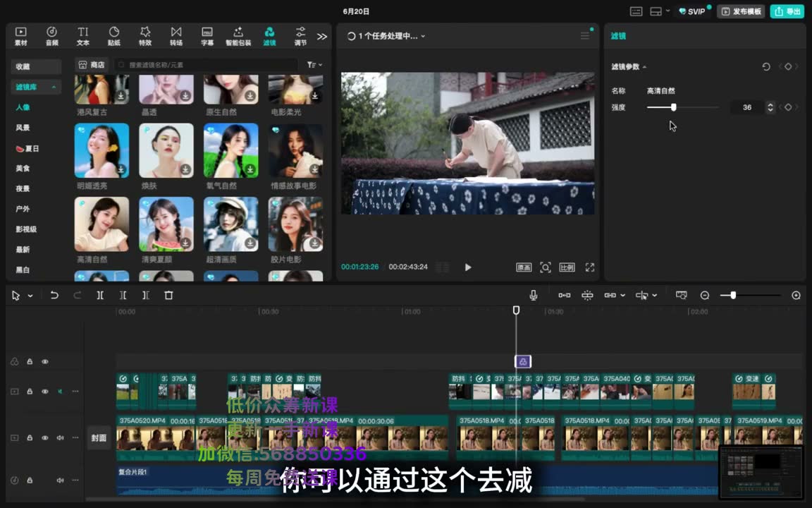Click the timeline zoom slider handle
812x508 pixels.
(x=733, y=296)
